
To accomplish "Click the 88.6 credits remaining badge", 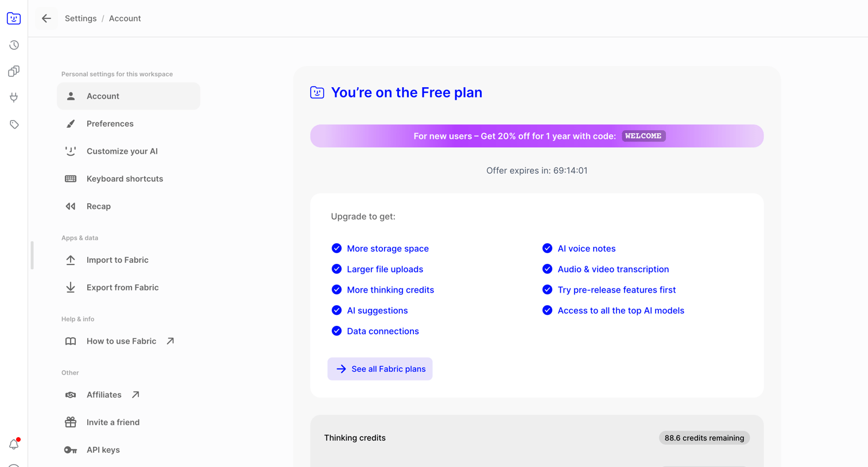I will (x=704, y=438).
